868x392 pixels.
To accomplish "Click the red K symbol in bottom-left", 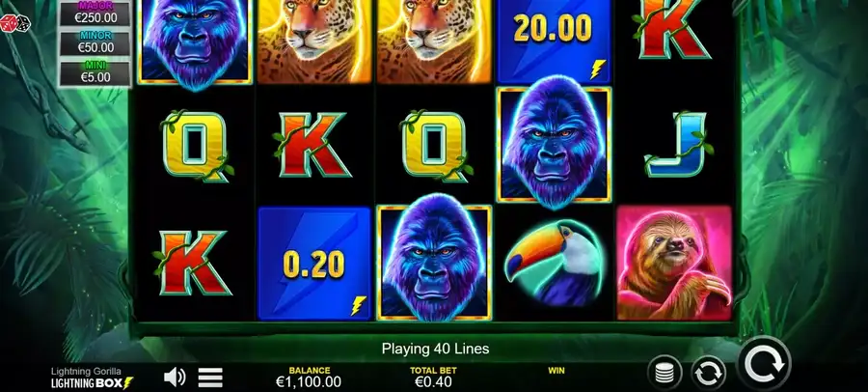I will pos(194,263).
